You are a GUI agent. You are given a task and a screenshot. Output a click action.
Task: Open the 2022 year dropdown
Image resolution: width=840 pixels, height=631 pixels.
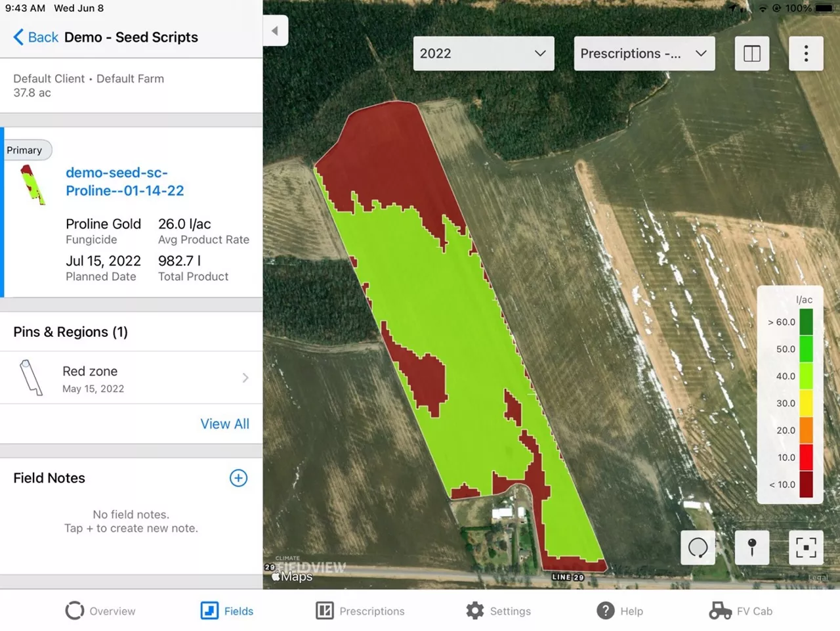(x=484, y=53)
